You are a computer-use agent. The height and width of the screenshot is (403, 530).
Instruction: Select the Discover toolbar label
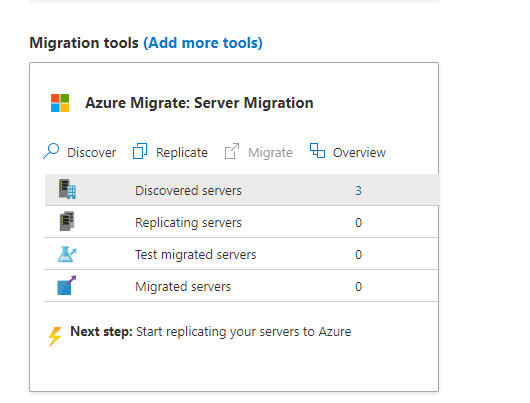click(x=91, y=152)
